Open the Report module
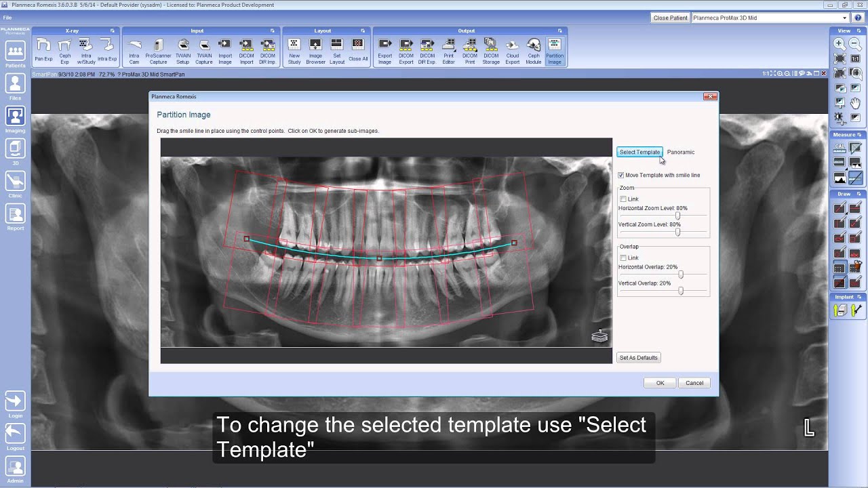The width and height of the screenshot is (868, 488). click(15, 217)
